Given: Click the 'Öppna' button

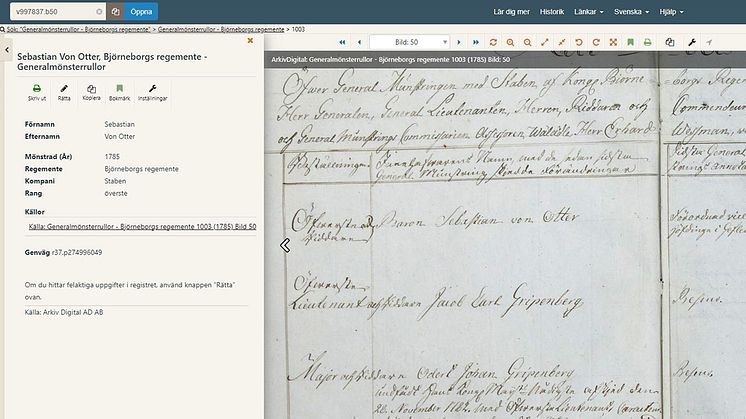Looking at the screenshot, I should pyautogui.click(x=141, y=12).
